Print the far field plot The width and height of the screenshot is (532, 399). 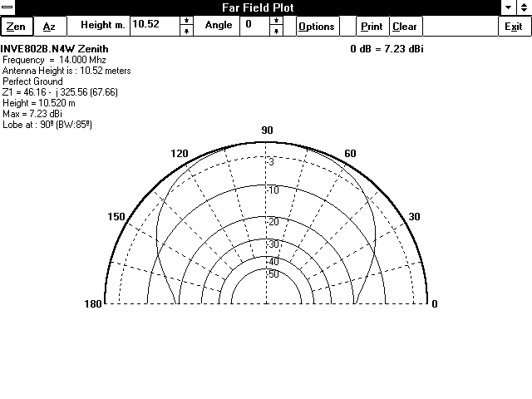[x=372, y=26]
